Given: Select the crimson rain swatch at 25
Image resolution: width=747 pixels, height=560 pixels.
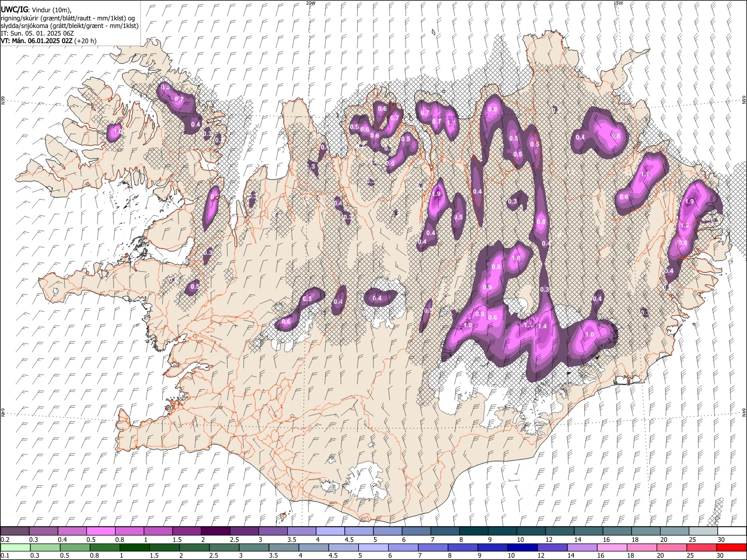Looking at the screenshot, I should tap(701, 548).
